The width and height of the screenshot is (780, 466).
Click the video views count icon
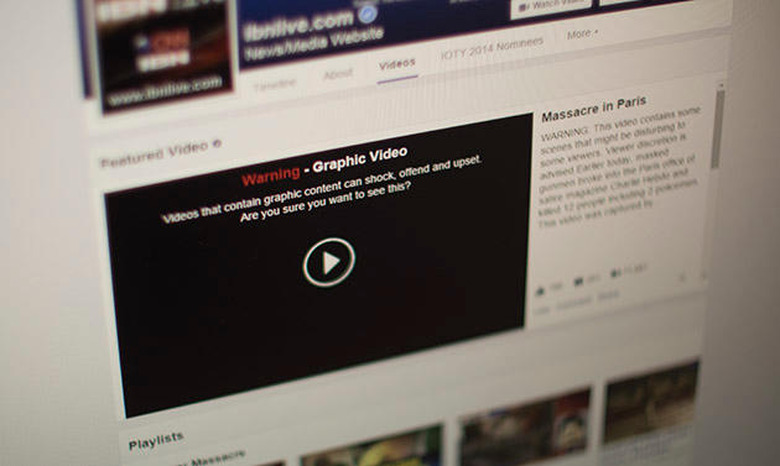pos(616,273)
